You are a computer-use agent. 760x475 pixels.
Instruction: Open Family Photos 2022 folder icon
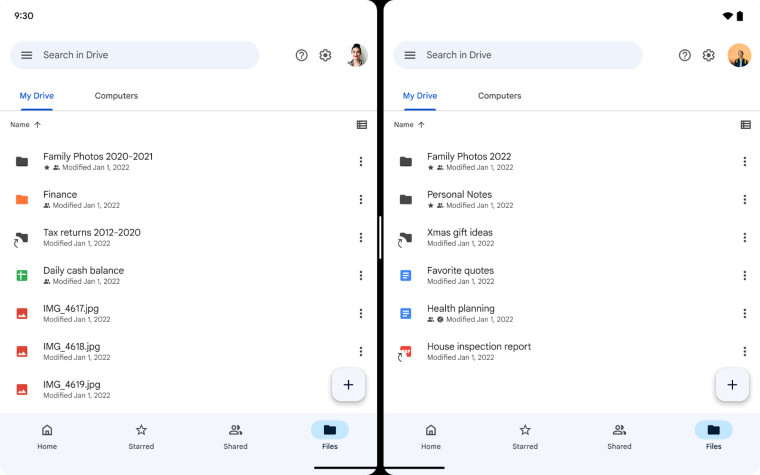coord(406,161)
